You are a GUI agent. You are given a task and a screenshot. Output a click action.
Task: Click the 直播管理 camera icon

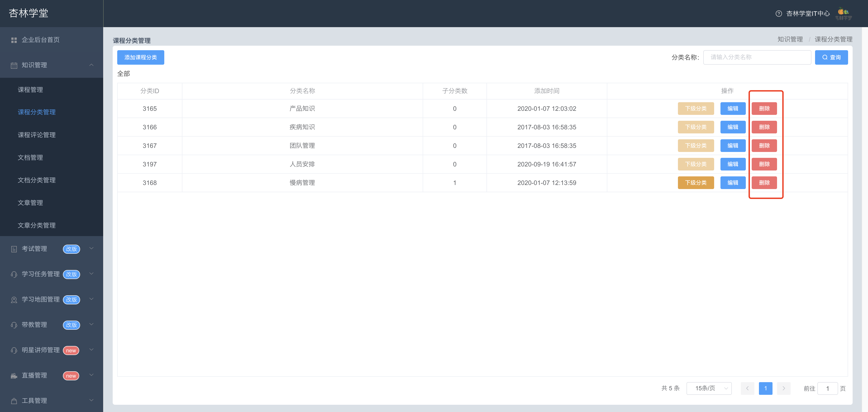tap(14, 376)
